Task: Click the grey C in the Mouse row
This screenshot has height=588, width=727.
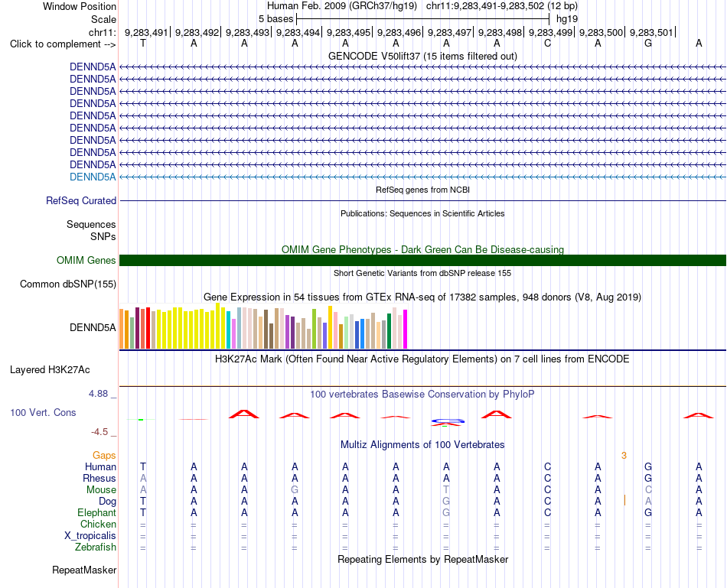Action: click(648, 490)
